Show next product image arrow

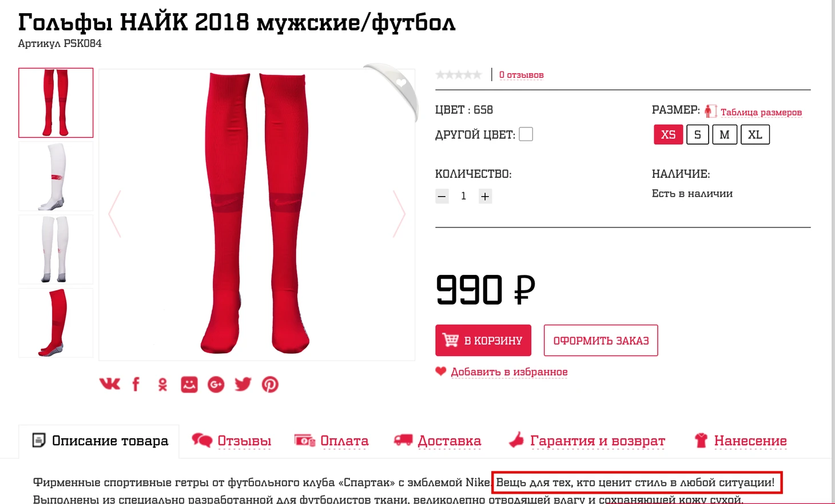(399, 214)
